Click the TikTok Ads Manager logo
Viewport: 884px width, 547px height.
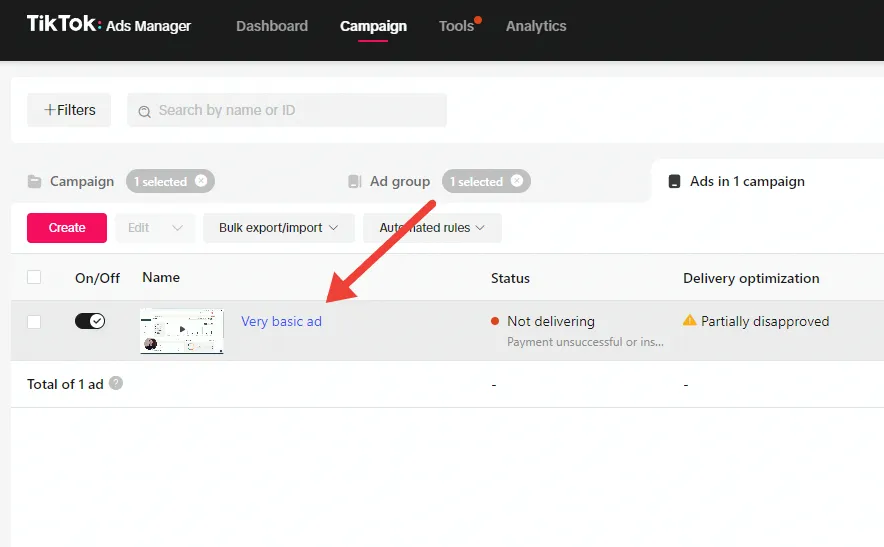point(109,24)
